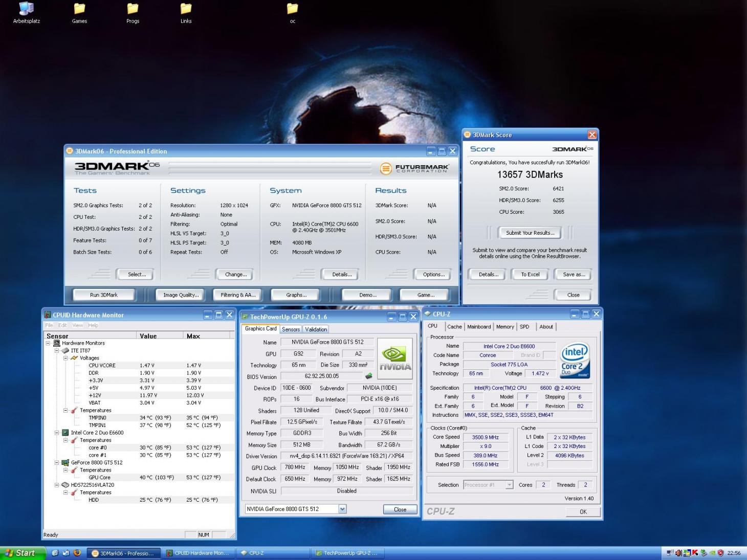The height and width of the screenshot is (560, 747).
Task: Click the Graphs... button in 3DMark06
Action: (x=296, y=295)
